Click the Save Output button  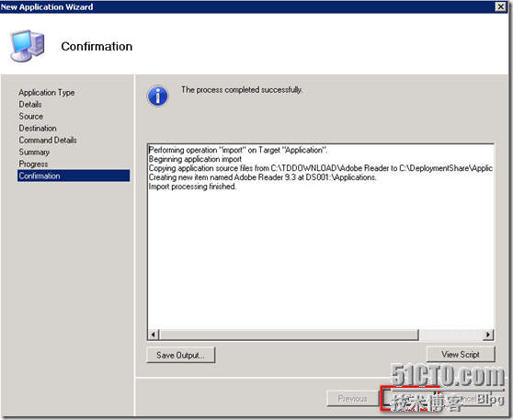180,355
